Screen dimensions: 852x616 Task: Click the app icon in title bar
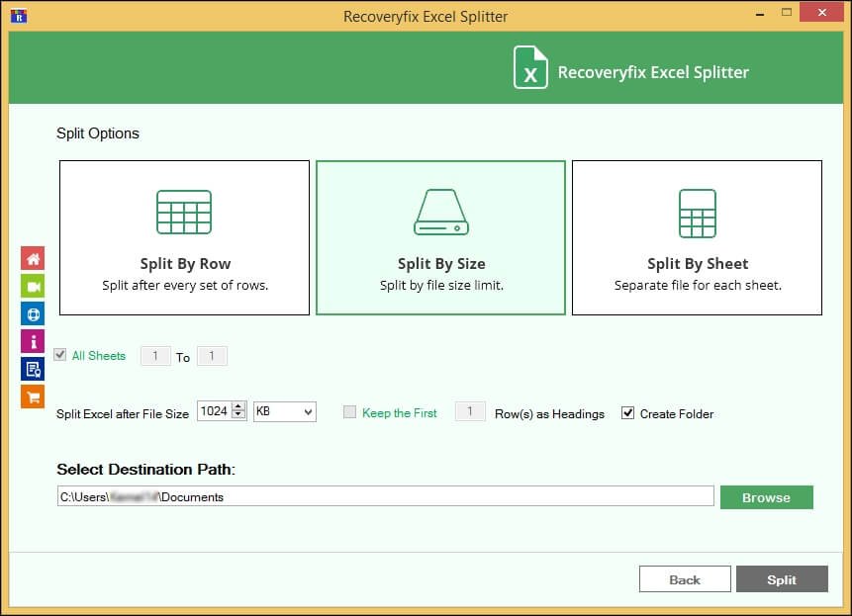point(19,16)
